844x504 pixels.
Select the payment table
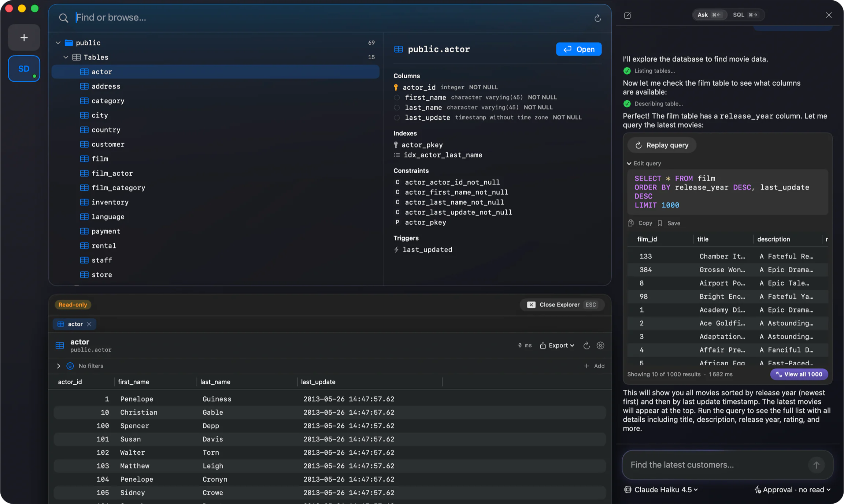215,231
